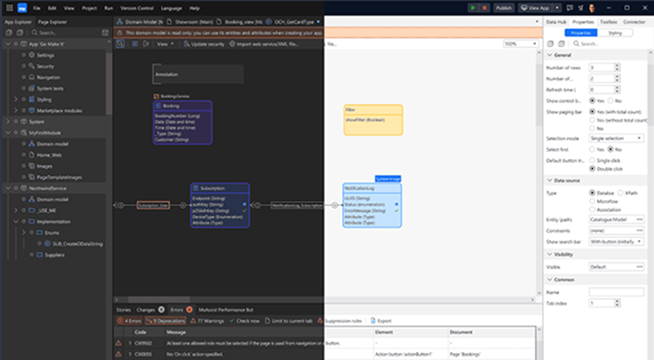Collapse all icon in Properties pane header
The image size is (654, 360).
(550, 44)
